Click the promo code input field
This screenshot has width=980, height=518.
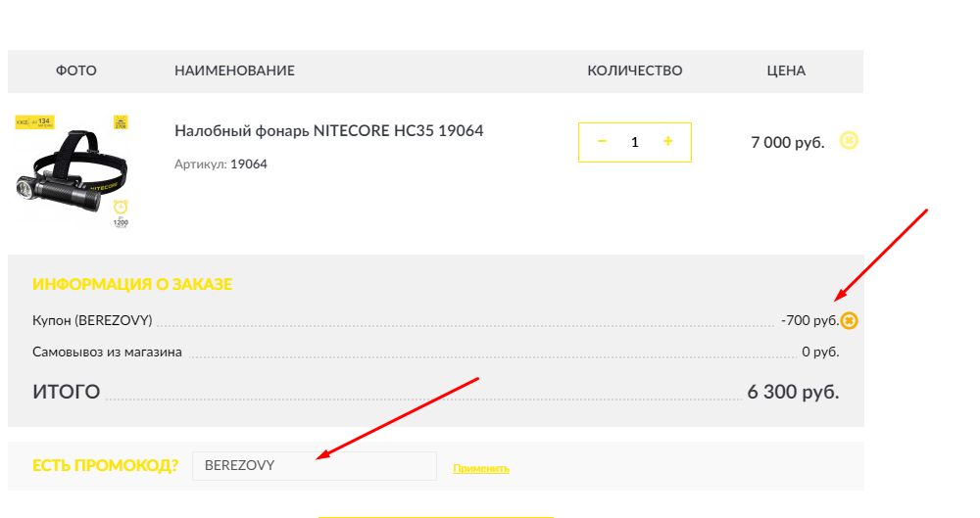[x=315, y=465]
